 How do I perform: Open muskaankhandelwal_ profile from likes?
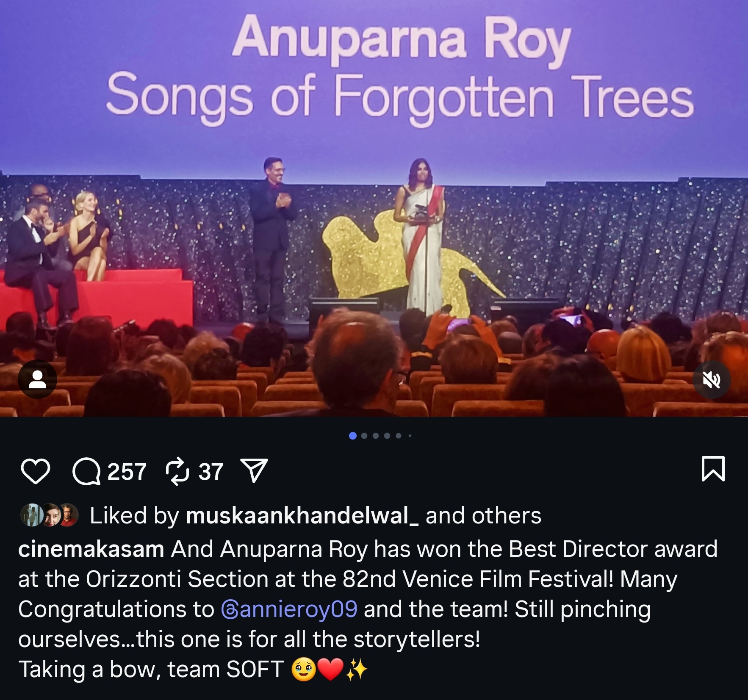pyautogui.click(x=302, y=516)
